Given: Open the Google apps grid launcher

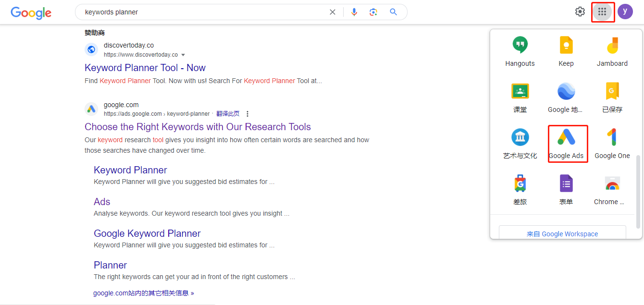Looking at the screenshot, I should point(602,12).
